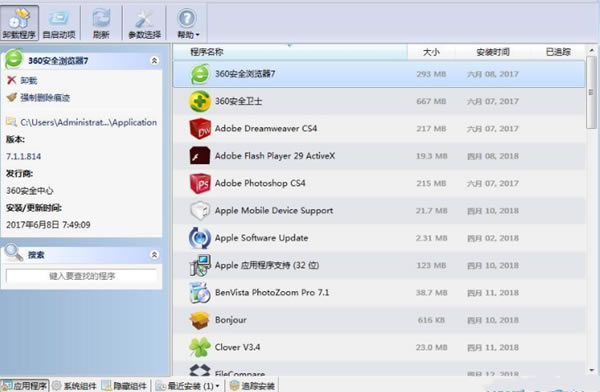Click Adobe Flash Player 29 ActiveX name
Viewport: 600px width, 392px height.
point(275,156)
